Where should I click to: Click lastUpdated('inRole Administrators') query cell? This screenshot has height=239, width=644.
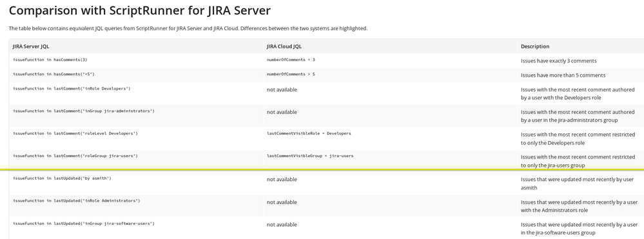pyautogui.click(x=77, y=201)
